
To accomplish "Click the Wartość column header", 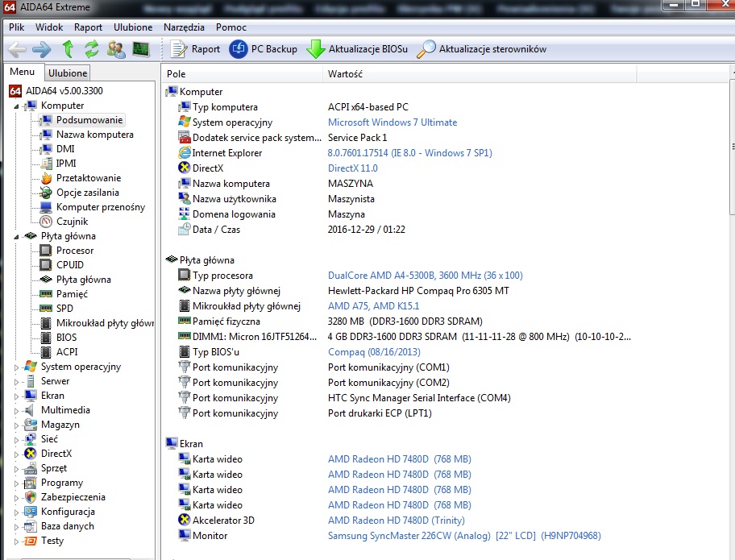I will click(x=480, y=74).
